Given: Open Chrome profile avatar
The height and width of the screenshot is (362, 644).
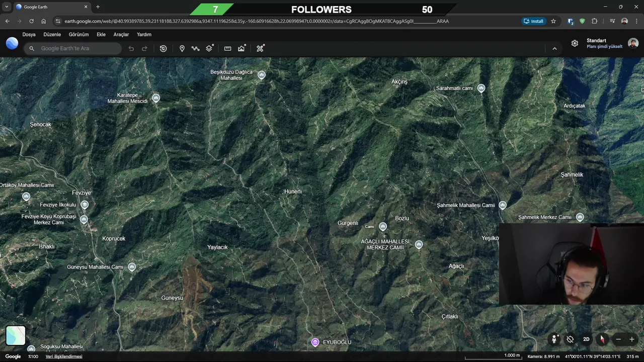Looking at the screenshot, I should point(624,21).
